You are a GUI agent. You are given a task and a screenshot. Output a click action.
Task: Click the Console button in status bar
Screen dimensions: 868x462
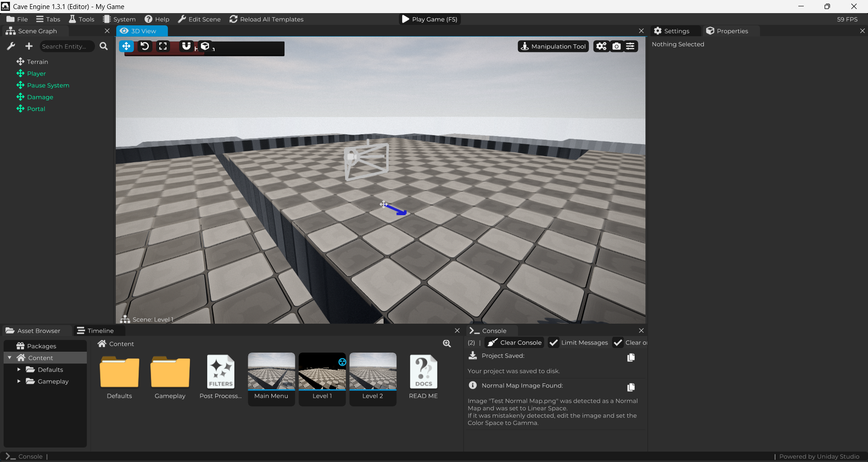pos(24,456)
